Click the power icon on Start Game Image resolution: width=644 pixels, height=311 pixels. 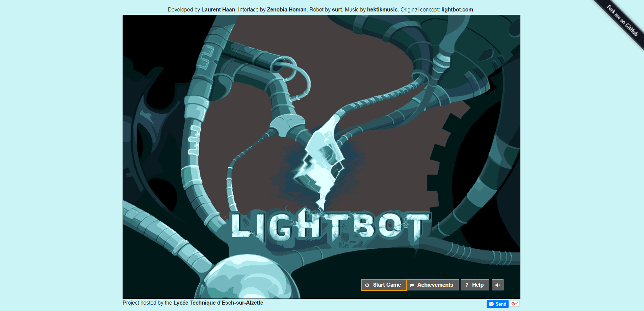(x=367, y=284)
